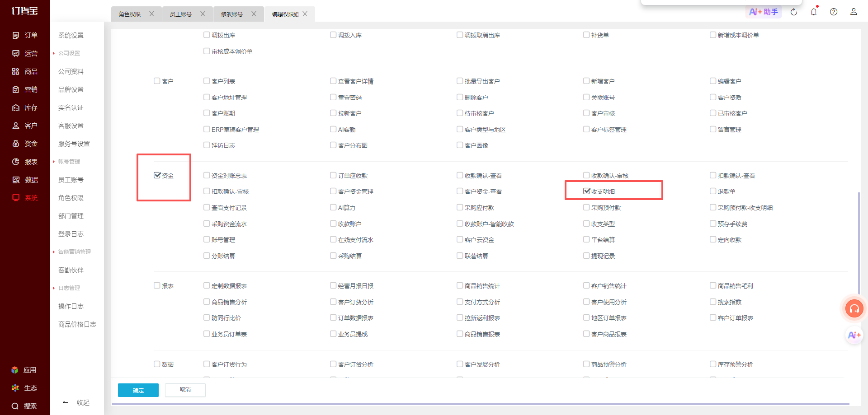Collapse the 公司设置 menu group
This screenshot has width=868, height=415.
69,53
